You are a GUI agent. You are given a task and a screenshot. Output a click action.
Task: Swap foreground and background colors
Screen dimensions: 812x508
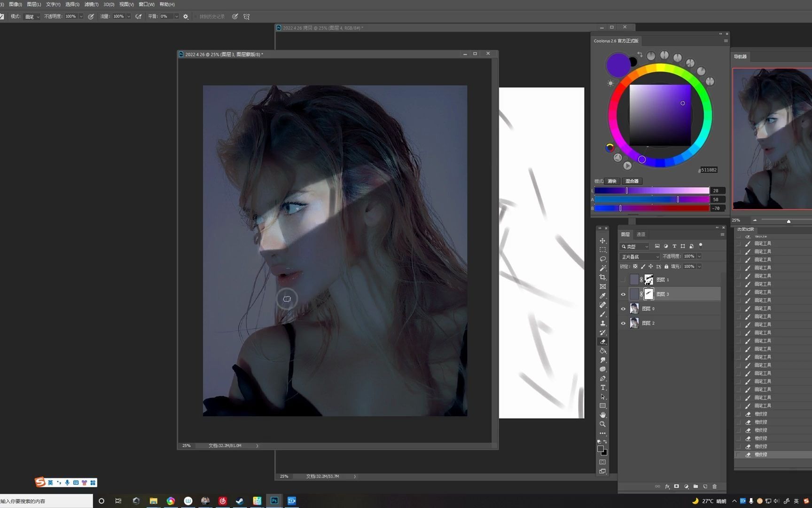click(x=605, y=442)
